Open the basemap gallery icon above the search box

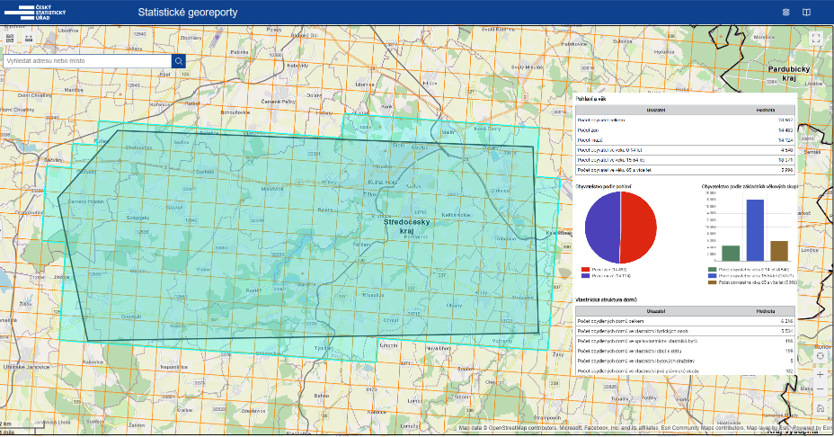9,38
